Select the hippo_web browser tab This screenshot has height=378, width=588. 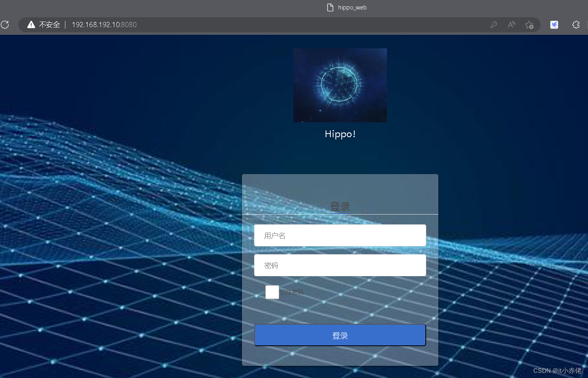(347, 7)
